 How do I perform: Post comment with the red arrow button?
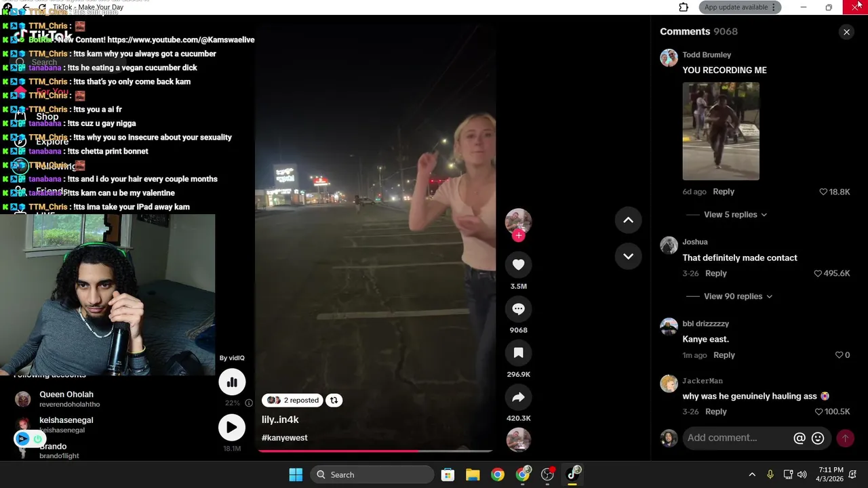845,439
